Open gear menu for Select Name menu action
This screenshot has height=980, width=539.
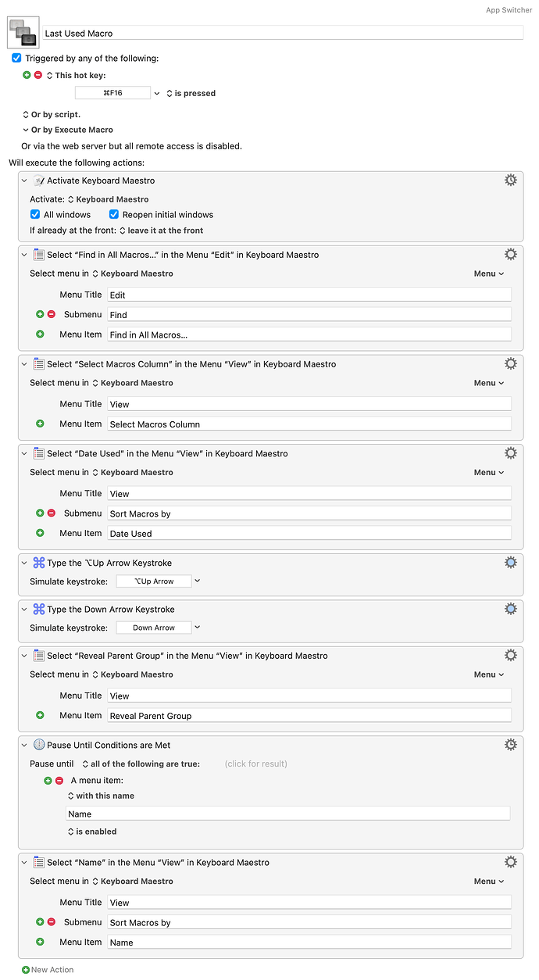(x=510, y=861)
